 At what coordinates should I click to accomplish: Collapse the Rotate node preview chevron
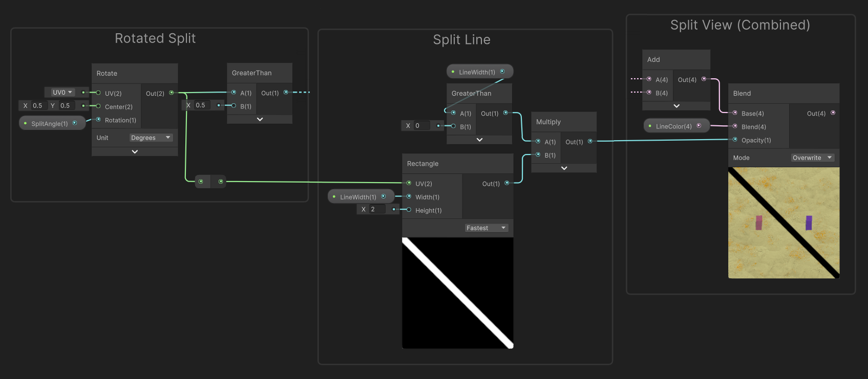point(135,152)
